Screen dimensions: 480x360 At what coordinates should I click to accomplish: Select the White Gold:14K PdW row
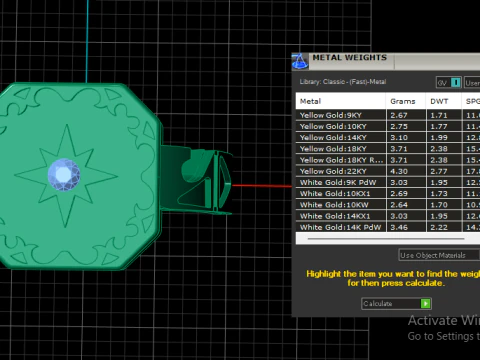388,227
